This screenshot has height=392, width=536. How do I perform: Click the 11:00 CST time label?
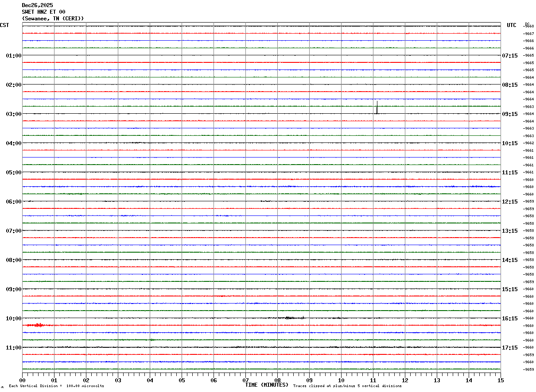tap(13, 348)
